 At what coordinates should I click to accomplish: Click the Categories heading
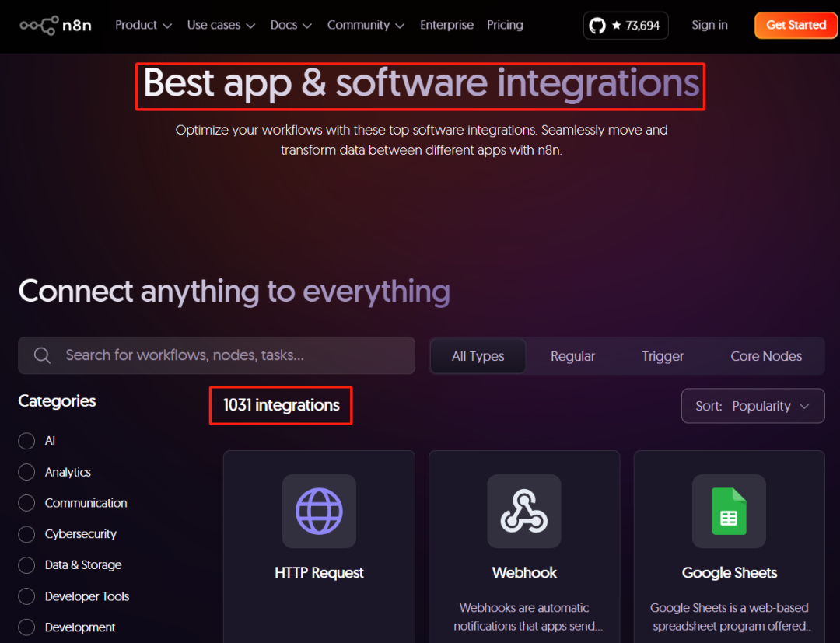click(x=58, y=401)
